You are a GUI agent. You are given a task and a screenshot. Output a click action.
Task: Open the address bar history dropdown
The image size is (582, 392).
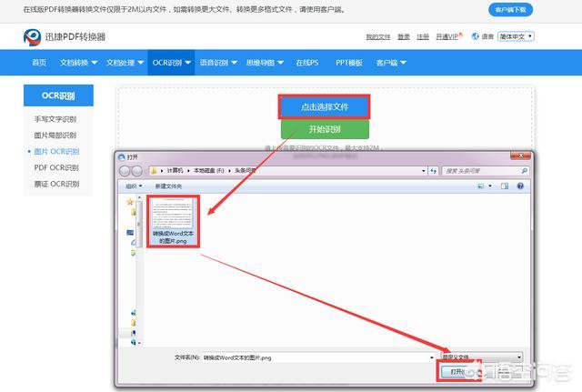click(x=424, y=171)
